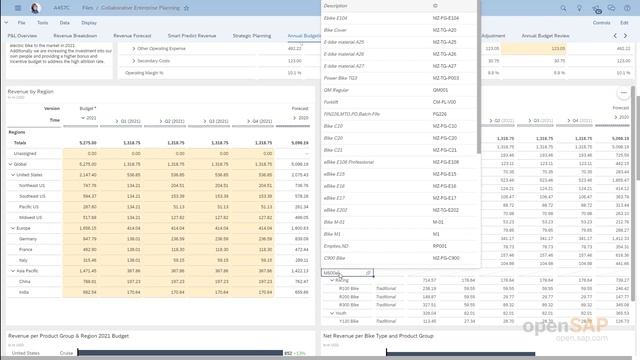Collapse the Europe region node
This screenshot has height=360, width=640.
point(13,228)
